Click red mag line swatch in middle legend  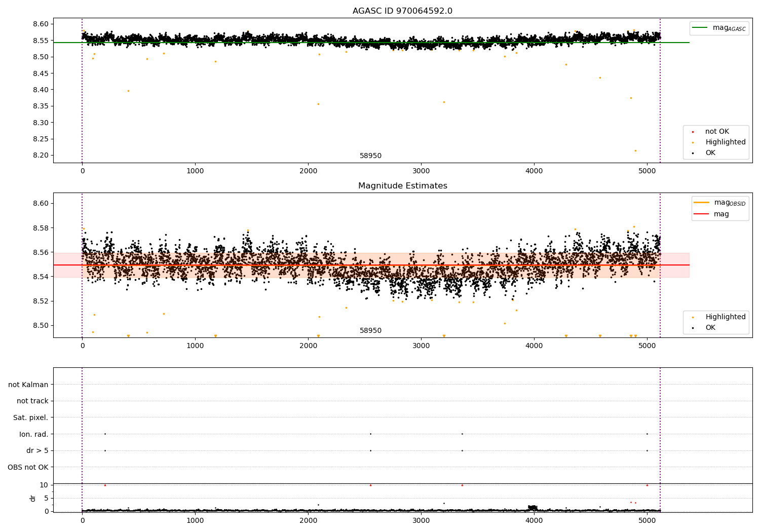[701, 214]
